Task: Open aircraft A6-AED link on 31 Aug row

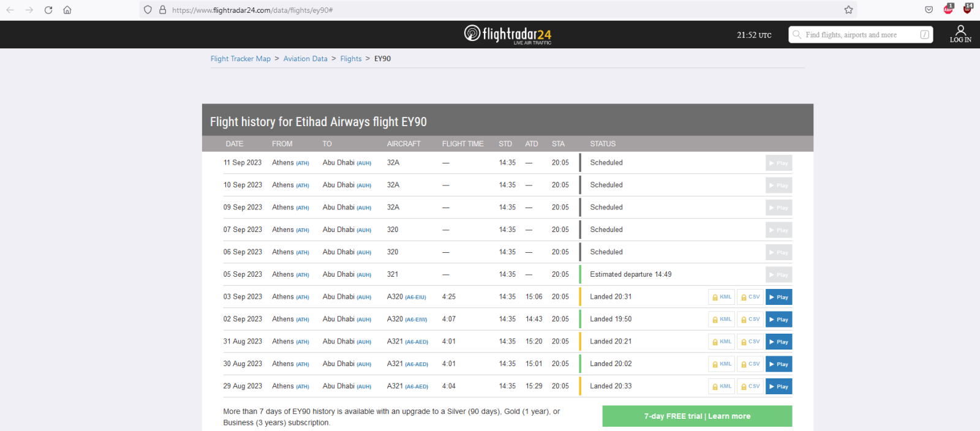Action: (417, 342)
